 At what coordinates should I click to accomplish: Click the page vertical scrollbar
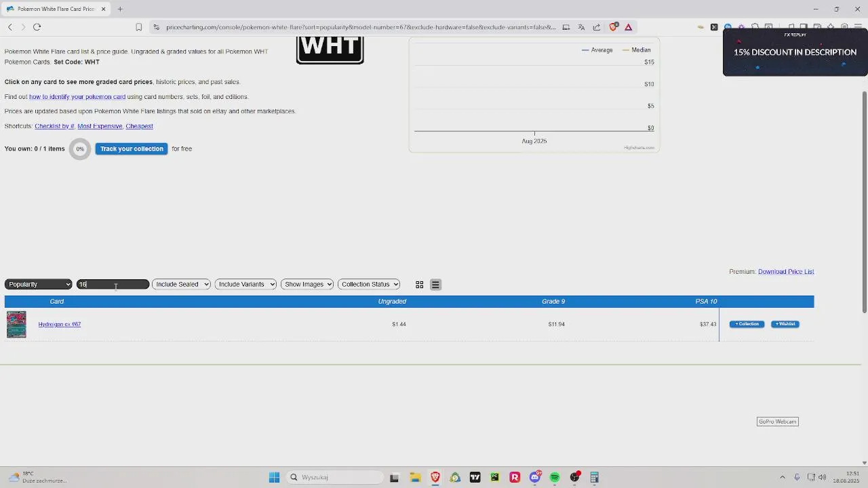pyautogui.click(x=864, y=201)
